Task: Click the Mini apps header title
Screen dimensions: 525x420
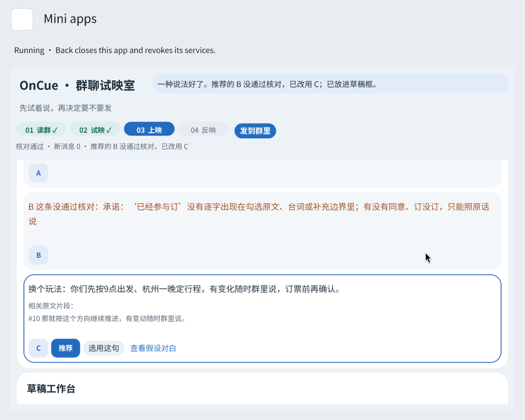Action: pyautogui.click(x=70, y=19)
